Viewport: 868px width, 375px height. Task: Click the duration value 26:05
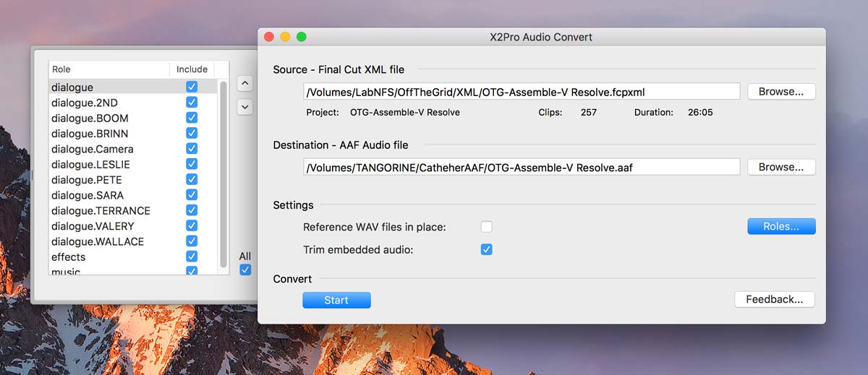pyautogui.click(x=701, y=113)
